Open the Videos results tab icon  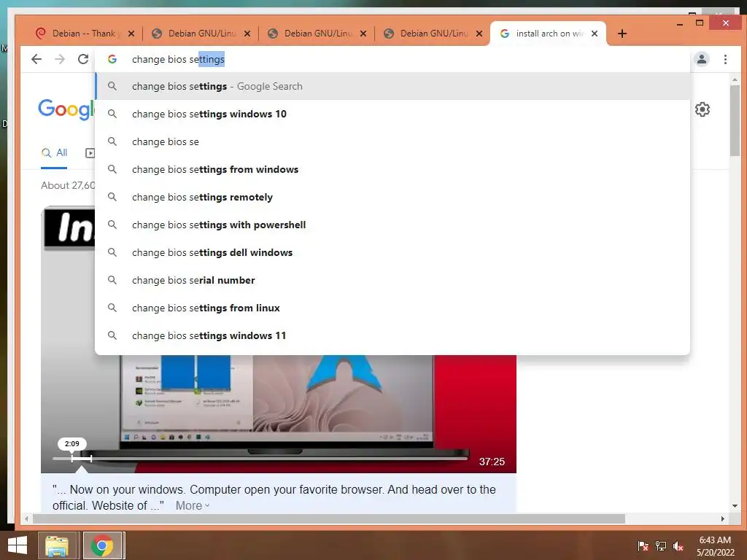(90, 153)
